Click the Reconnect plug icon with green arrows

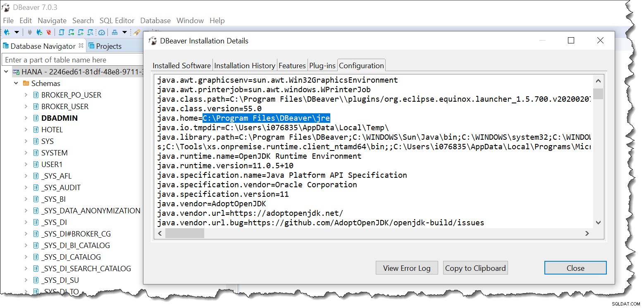[x=39, y=32]
